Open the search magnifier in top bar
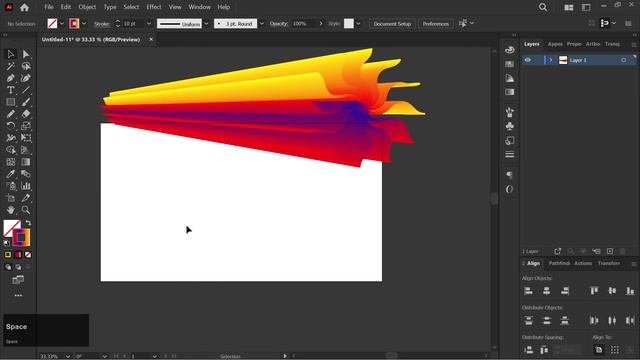 pyautogui.click(x=543, y=7)
